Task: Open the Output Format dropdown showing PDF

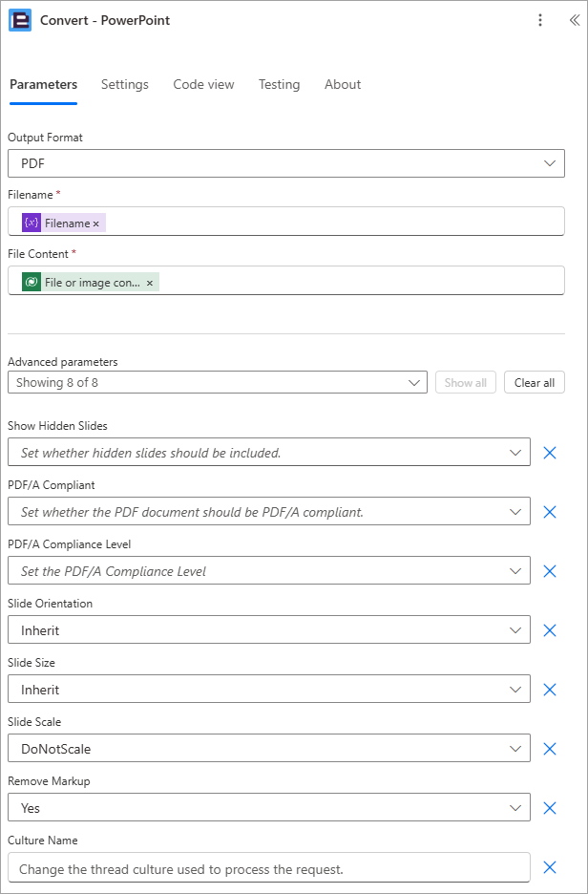Action: (286, 163)
